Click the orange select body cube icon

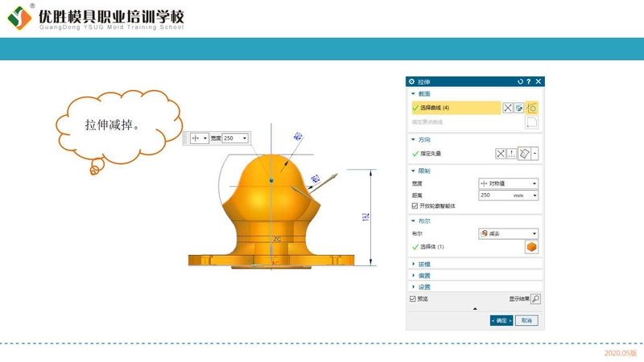(531, 247)
